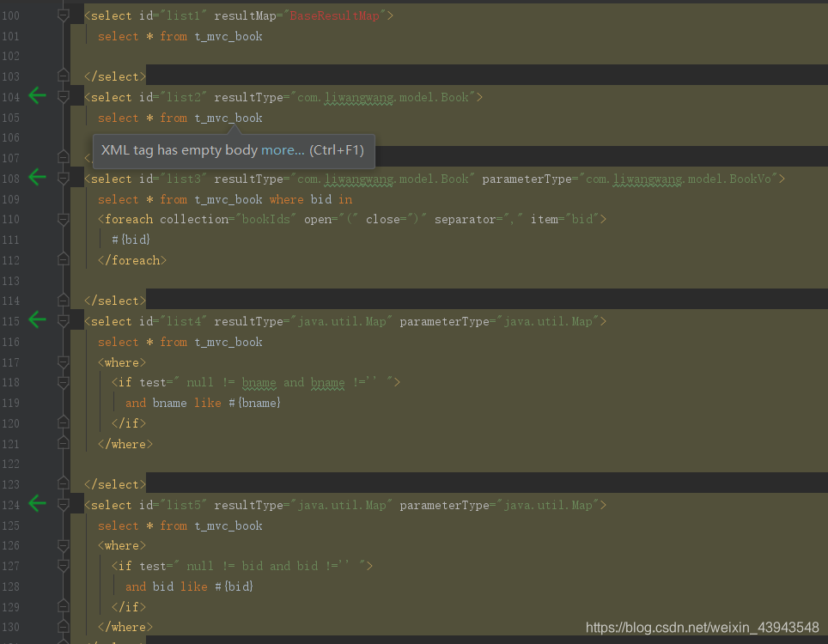Click fold end marker at line 114
This screenshot has height=644, width=828.
(x=63, y=301)
